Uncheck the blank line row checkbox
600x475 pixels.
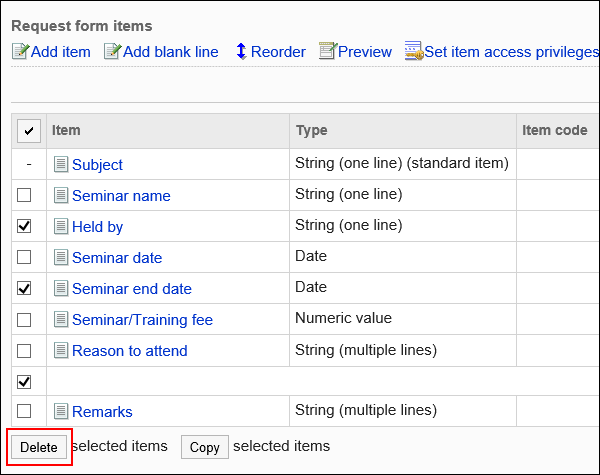tap(24, 382)
